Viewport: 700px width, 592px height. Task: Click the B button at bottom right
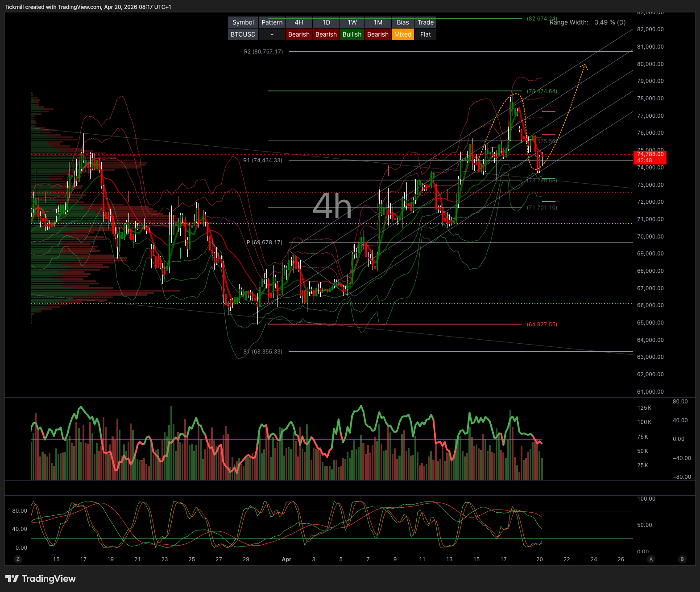pyautogui.click(x=682, y=559)
